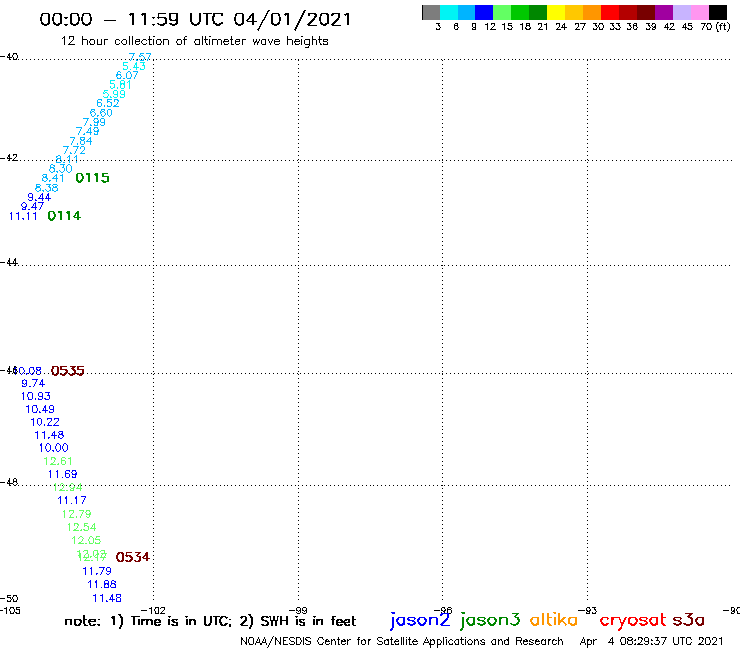This screenshot has height=650, width=740.
Task: Click the wave height value '6.07'
Action: [127, 76]
